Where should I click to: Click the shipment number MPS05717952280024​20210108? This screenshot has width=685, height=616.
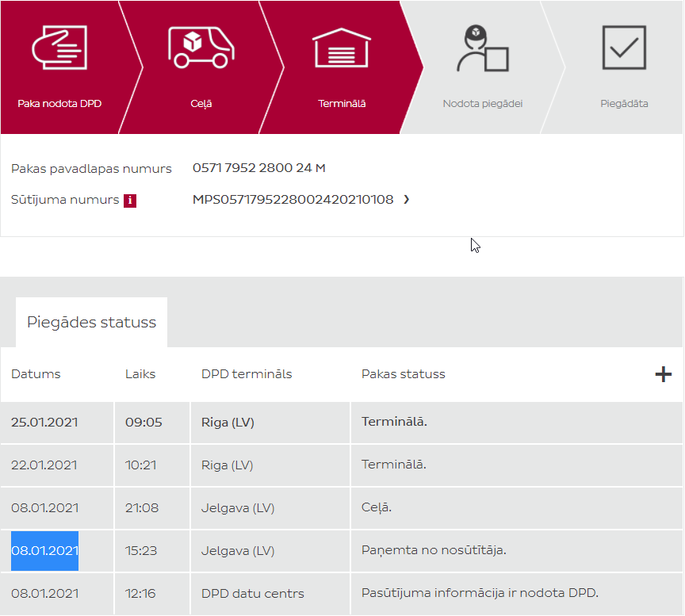coord(293,200)
